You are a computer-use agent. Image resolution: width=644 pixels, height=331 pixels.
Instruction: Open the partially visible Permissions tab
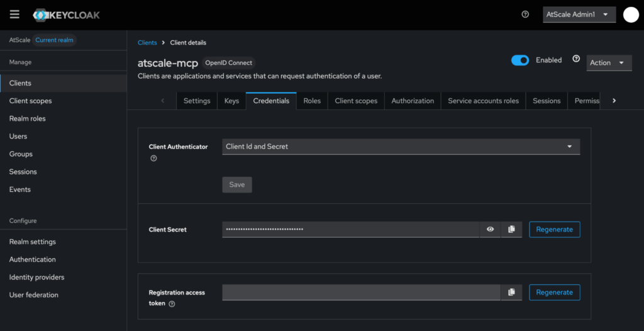coord(584,101)
